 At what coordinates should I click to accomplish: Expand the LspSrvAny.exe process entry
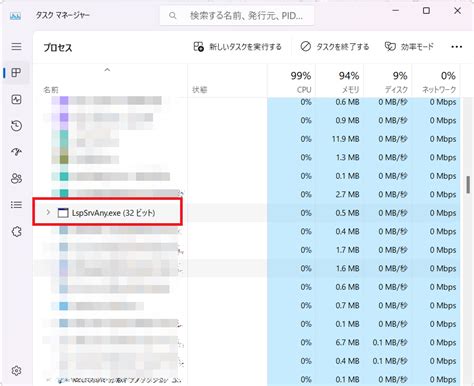tap(48, 212)
